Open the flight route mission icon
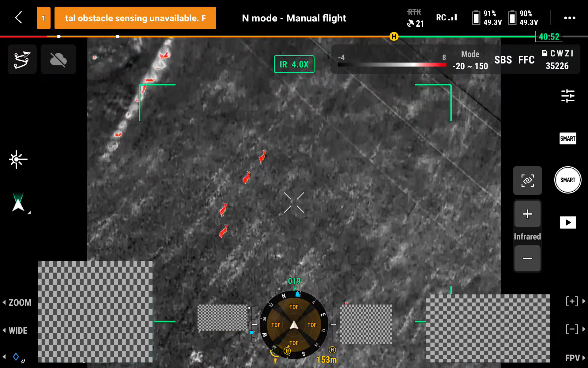The image size is (588, 368). point(22,59)
